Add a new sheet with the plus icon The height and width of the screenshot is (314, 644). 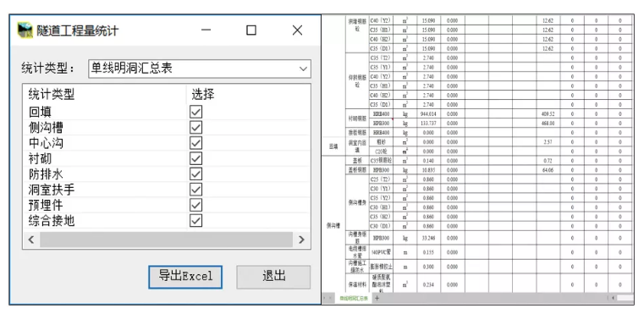pyautogui.click(x=377, y=298)
